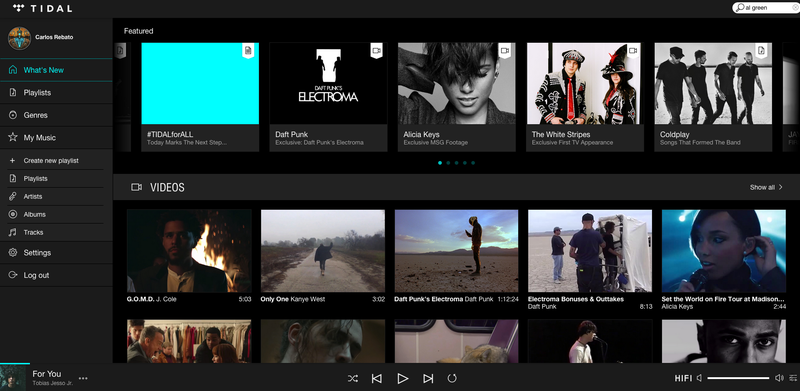The height and width of the screenshot is (391, 800).
Task: Open #TIDALforALL featured card
Action: 200,97
